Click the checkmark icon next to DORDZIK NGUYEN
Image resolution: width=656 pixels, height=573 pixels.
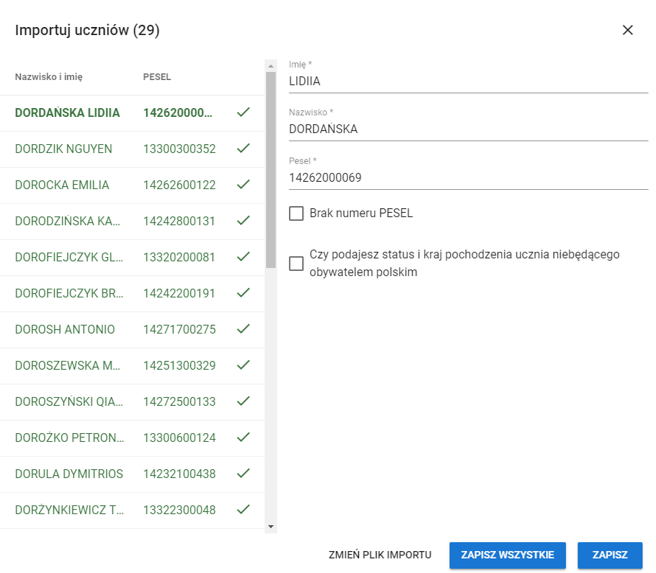(x=243, y=149)
